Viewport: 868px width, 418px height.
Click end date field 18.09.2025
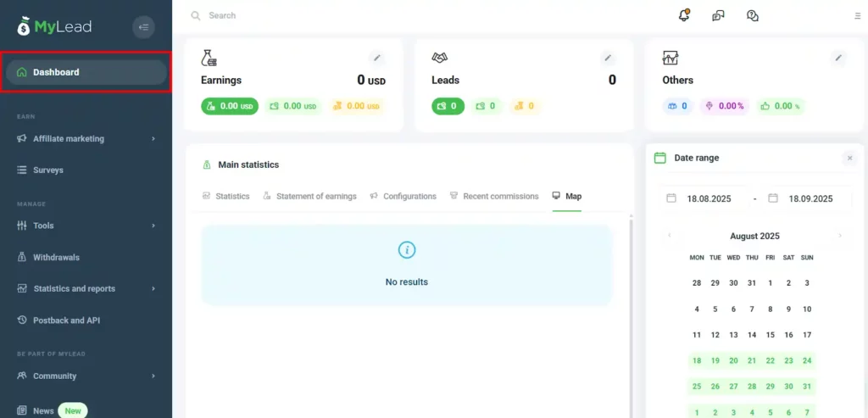806,198
